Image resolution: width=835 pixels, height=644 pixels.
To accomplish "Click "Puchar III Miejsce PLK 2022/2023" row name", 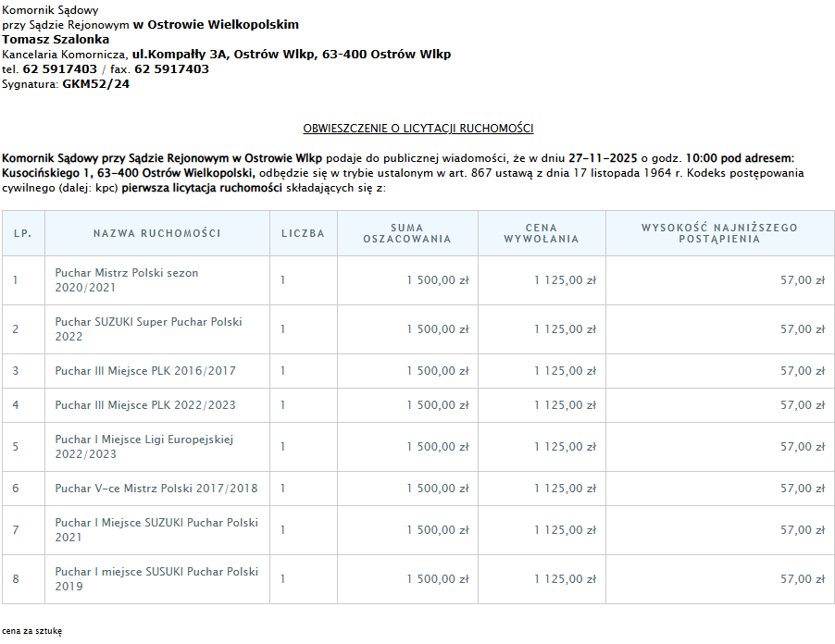I will 145,405.
